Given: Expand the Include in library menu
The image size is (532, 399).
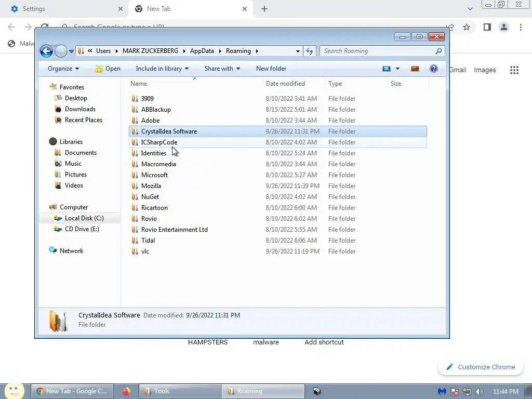Looking at the screenshot, I should point(162,69).
